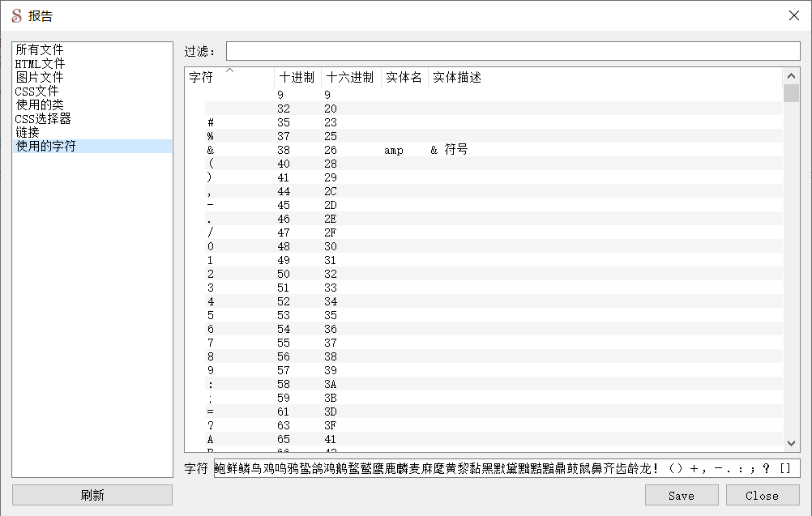Open the HTML文件 report
The image size is (812, 516).
40,64
